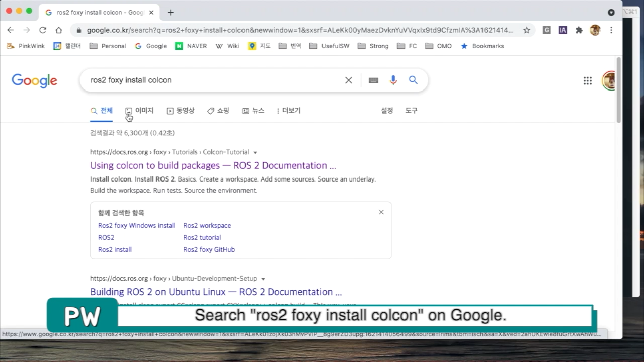Open Using colcon to build packages result
Image resolution: width=644 pixels, height=362 pixels.
point(213,166)
